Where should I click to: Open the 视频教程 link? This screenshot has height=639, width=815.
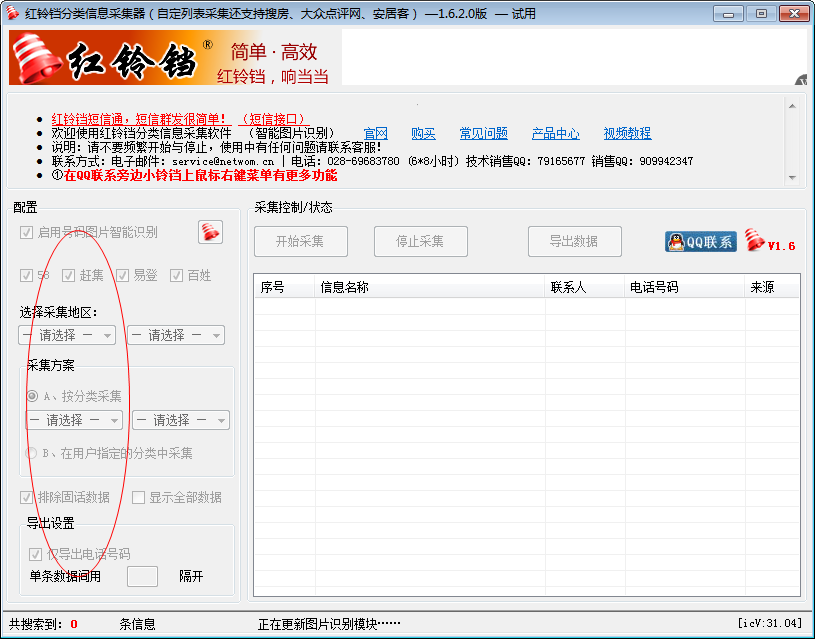pyautogui.click(x=627, y=134)
